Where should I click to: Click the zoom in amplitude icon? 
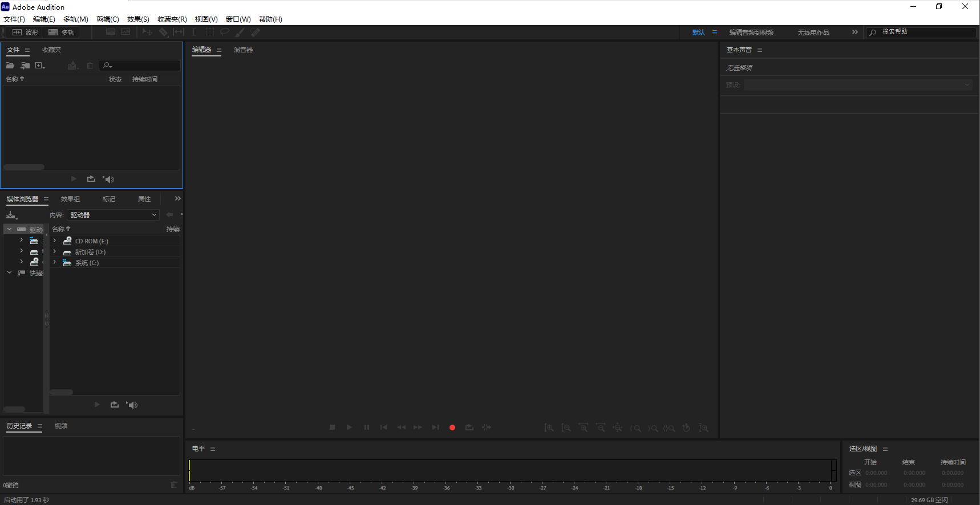point(549,427)
